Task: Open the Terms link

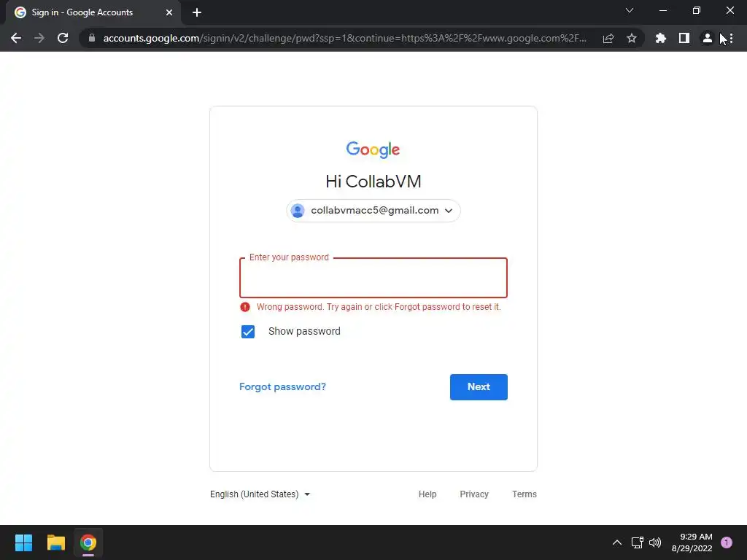Action: click(x=524, y=494)
